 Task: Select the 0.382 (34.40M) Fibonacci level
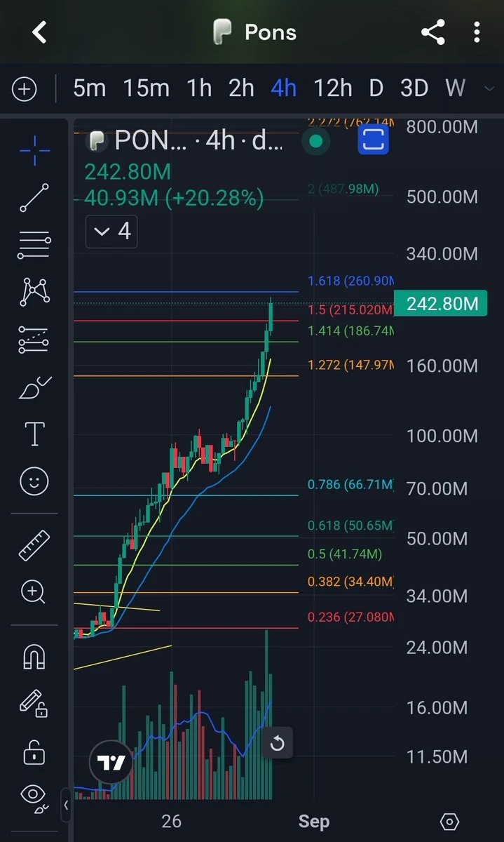point(350,582)
